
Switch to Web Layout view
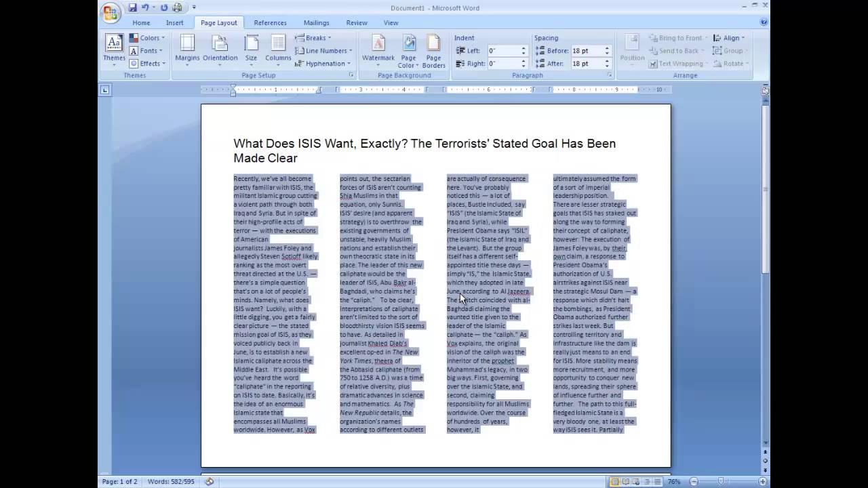point(635,482)
